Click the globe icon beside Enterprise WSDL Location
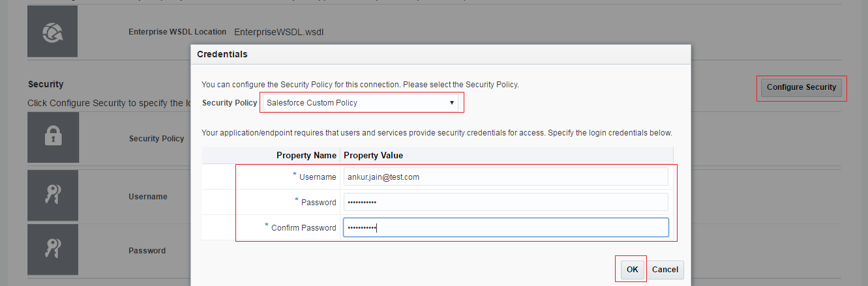 pyautogui.click(x=52, y=31)
